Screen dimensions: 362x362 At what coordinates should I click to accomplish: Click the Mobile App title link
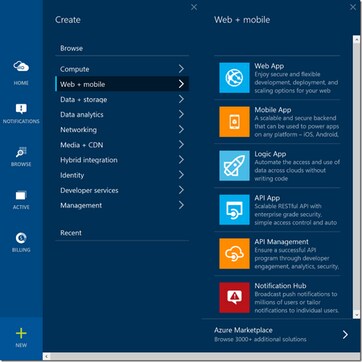pos(273,110)
